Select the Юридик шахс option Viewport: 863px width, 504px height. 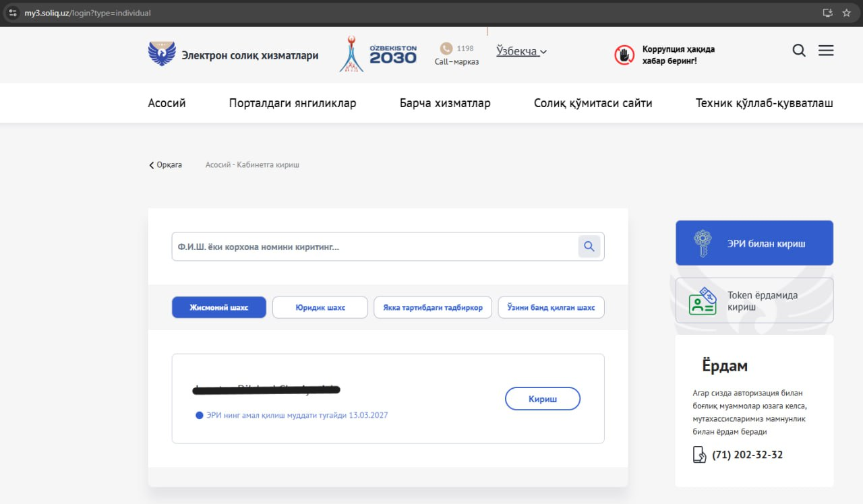pyautogui.click(x=320, y=307)
